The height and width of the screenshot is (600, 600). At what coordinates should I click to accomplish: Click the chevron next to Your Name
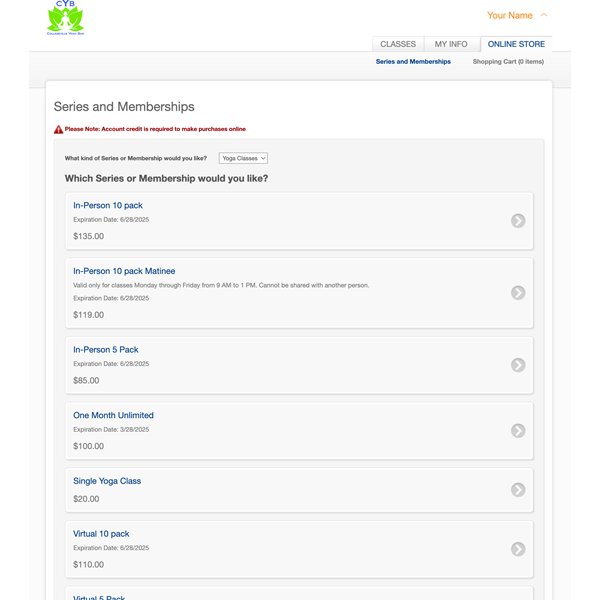click(x=544, y=15)
